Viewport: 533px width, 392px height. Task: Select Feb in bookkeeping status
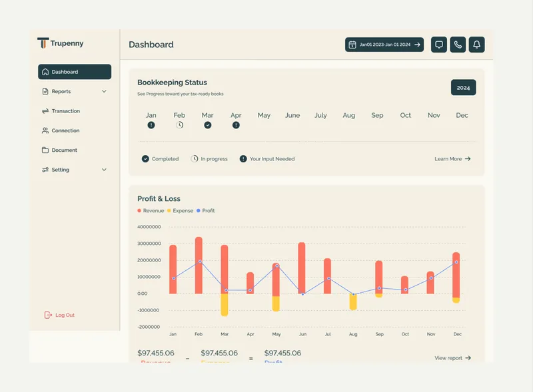[x=179, y=115]
